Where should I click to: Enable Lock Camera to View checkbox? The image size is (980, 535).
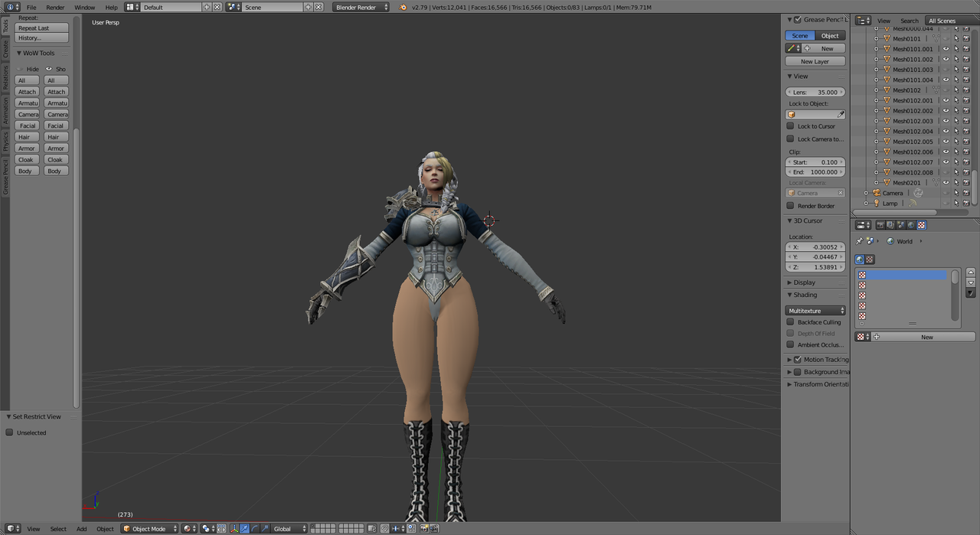coord(790,139)
